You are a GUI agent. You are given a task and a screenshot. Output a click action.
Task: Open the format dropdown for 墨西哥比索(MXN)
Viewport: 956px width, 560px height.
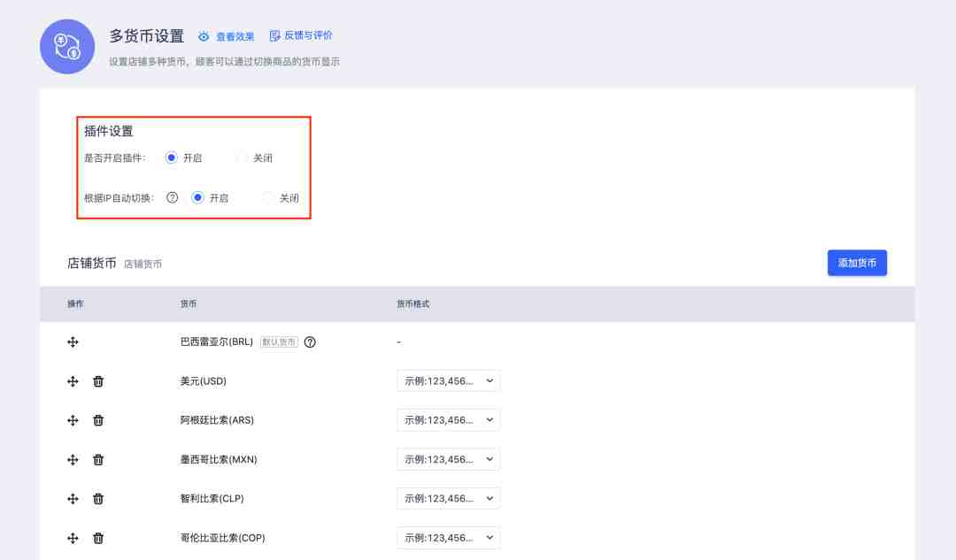click(448, 459)
